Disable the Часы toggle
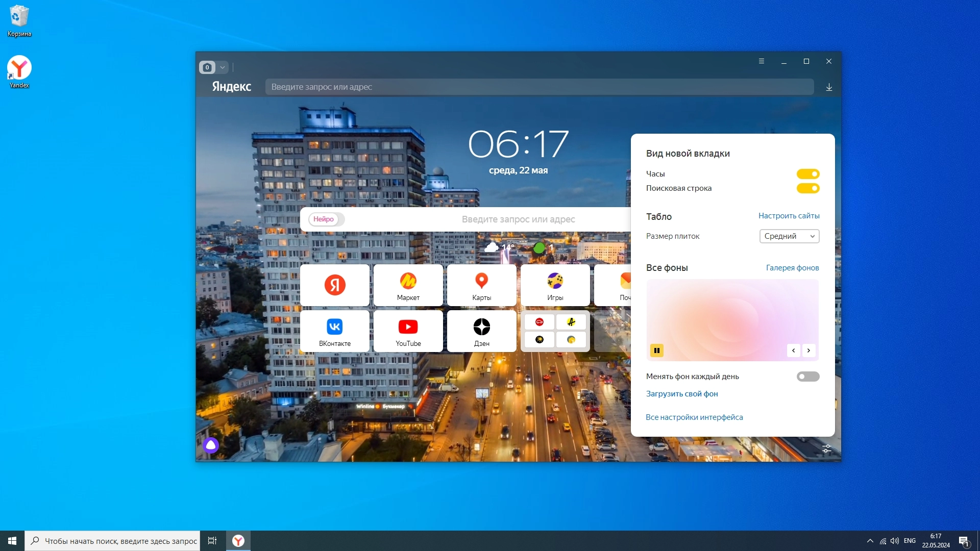 807,174
